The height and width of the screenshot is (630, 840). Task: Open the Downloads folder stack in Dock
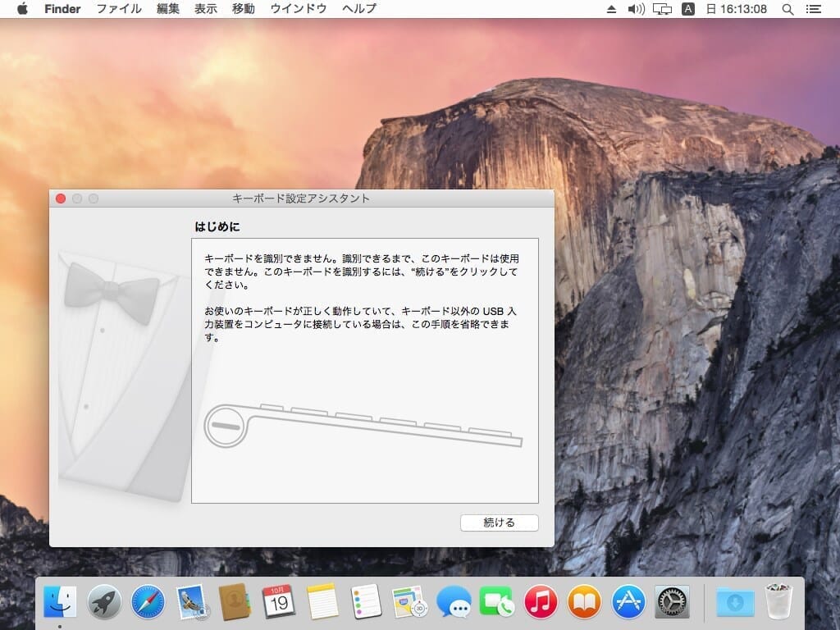734,603
